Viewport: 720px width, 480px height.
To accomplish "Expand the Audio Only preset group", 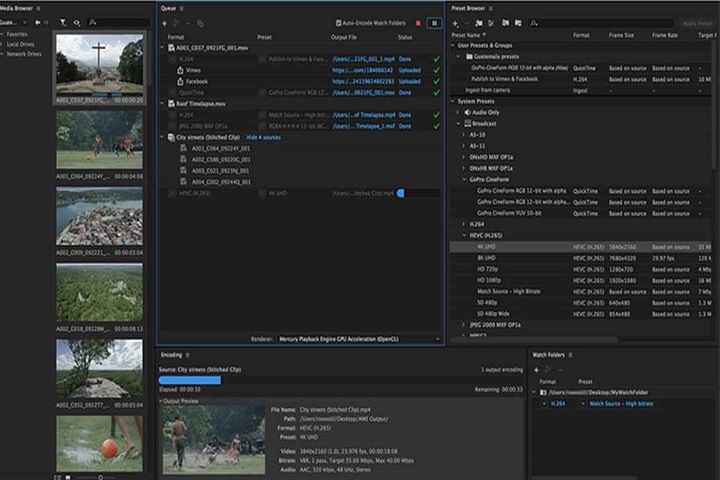I will (x=459, y=112).
